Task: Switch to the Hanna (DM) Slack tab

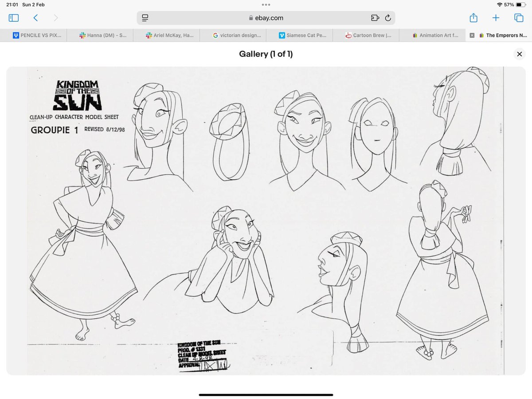Action: 100,36
